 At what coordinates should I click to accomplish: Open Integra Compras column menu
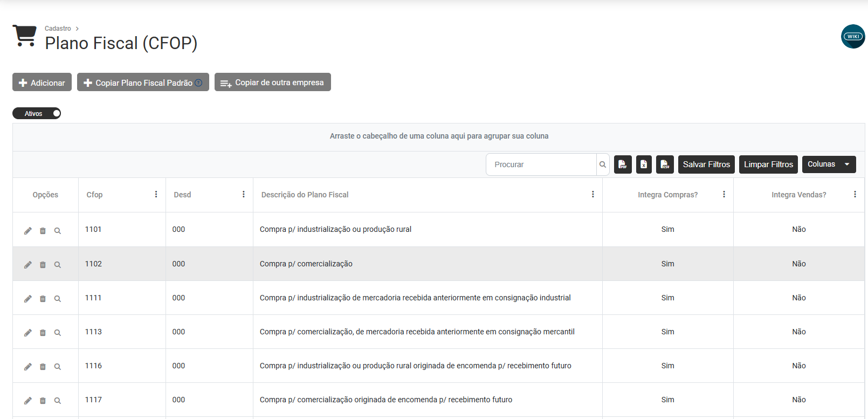pyautogui.click(x=724, y=194)
